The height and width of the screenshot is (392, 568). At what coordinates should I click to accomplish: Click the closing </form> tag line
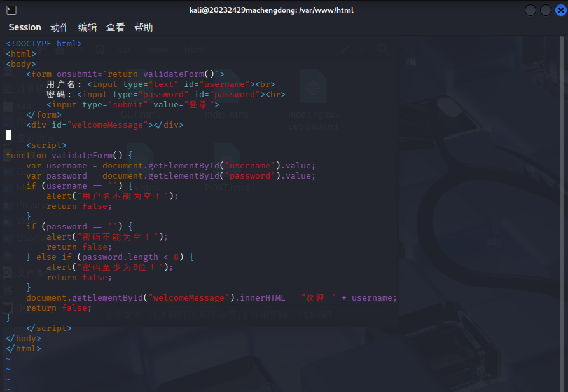click(x=44, y=115)
